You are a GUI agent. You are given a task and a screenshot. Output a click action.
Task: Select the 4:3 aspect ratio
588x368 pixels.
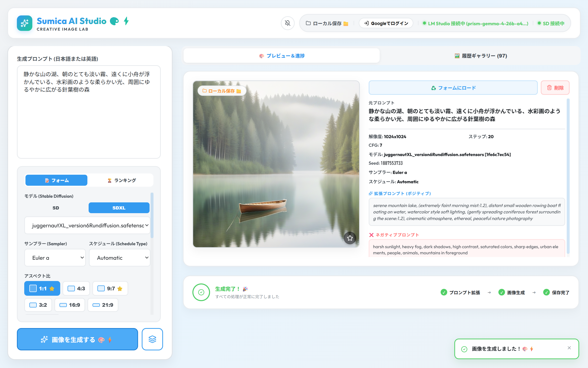point(76,288)
